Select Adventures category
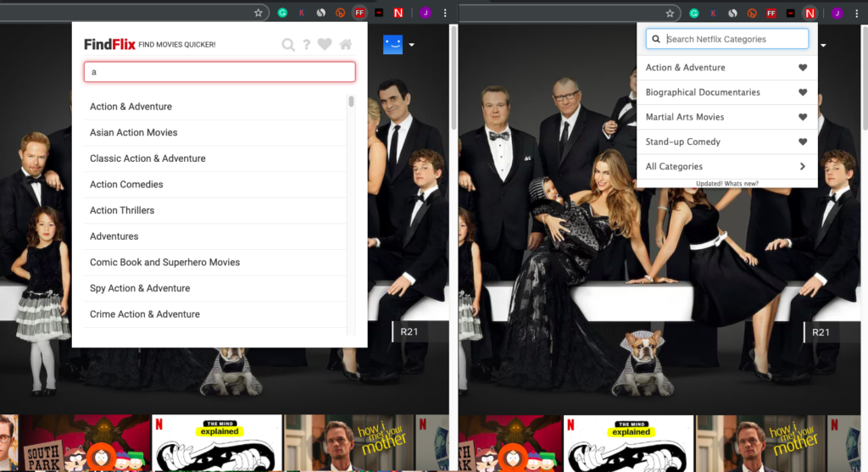 point(215,236)
